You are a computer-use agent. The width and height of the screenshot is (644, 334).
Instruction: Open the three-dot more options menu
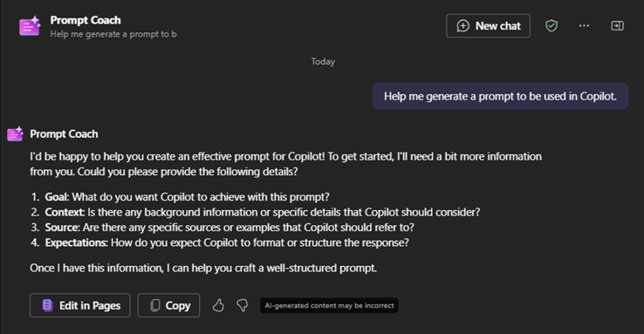click(584, 26)
